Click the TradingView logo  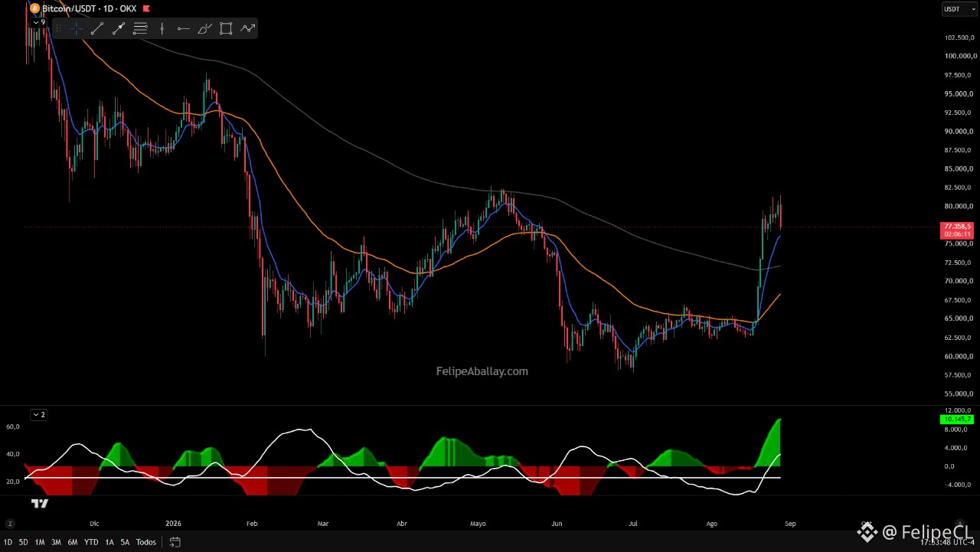40,503
